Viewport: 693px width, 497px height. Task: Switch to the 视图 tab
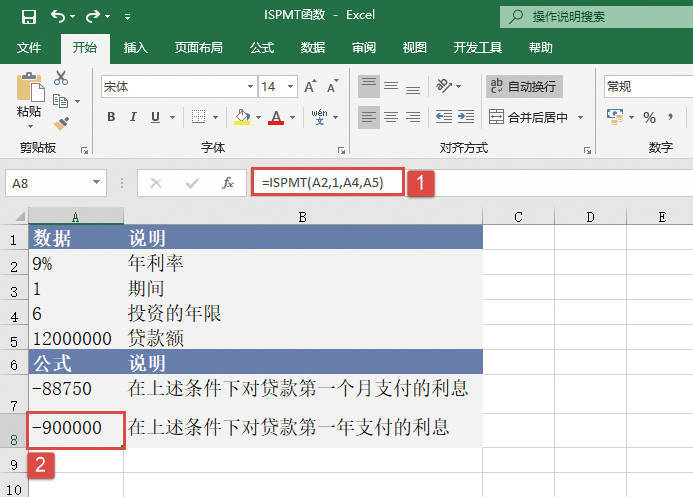point(415,47)
